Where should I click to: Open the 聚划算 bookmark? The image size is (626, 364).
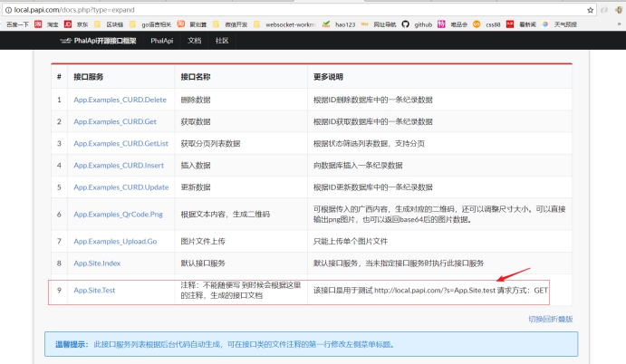click(x=192, y=24)
